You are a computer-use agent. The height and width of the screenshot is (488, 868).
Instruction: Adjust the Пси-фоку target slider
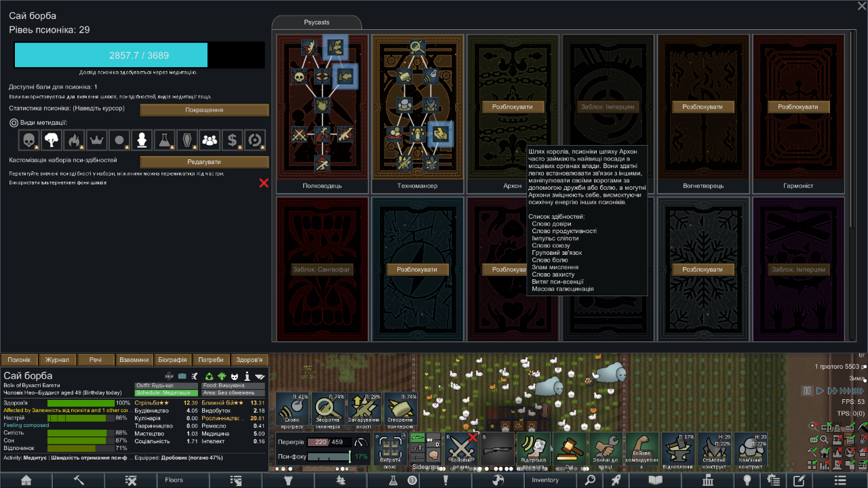(329, 457)
